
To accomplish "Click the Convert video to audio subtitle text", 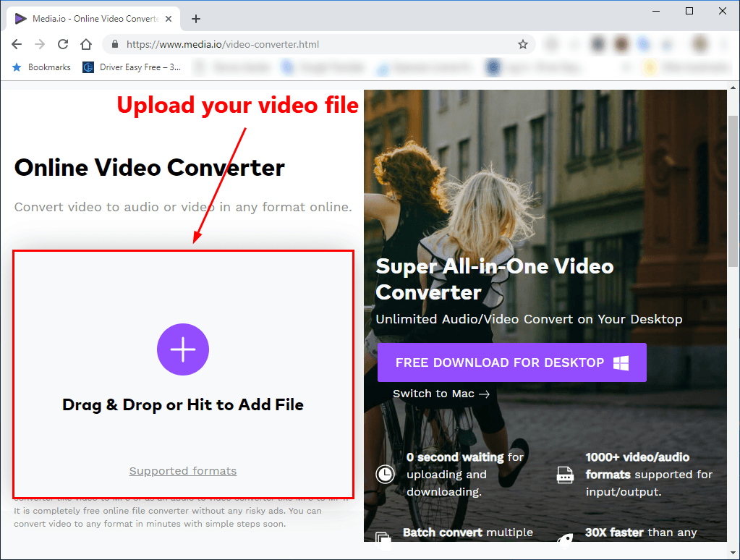I will pyautogui.click(x=183, y=207).
